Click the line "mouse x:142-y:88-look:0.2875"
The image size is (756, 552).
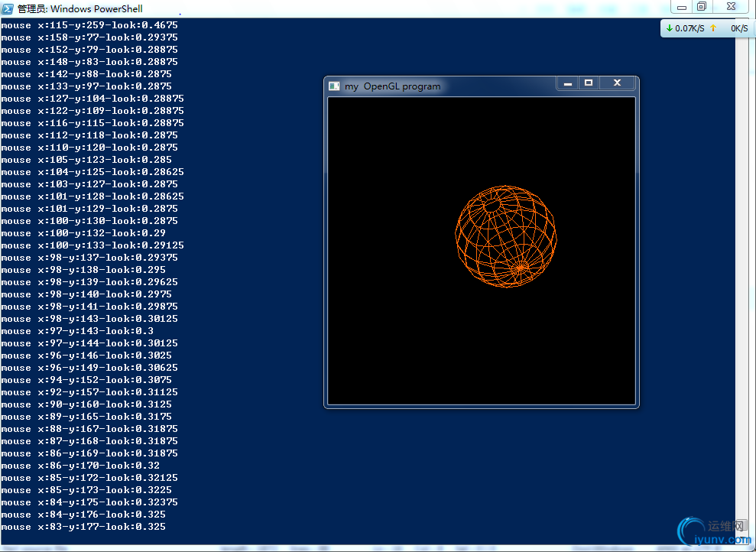tap(87, 73)
